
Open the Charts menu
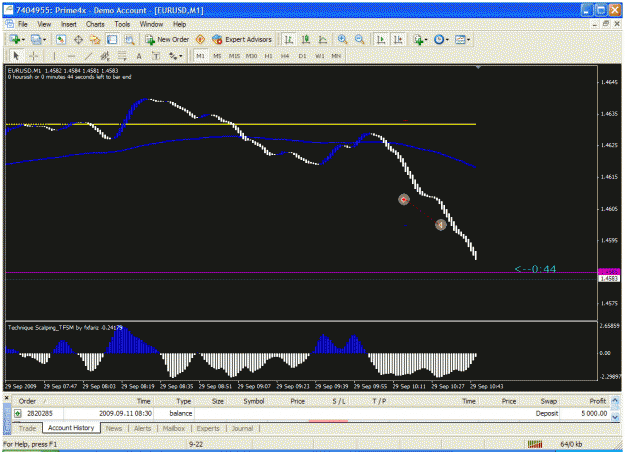(x=95, y=24)
